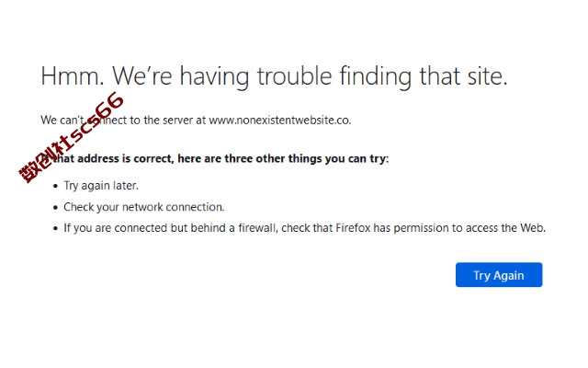Screen dimensions: 588x368
Task: Click the red diagonal watermark text
Action: click(x=72, y=137)
